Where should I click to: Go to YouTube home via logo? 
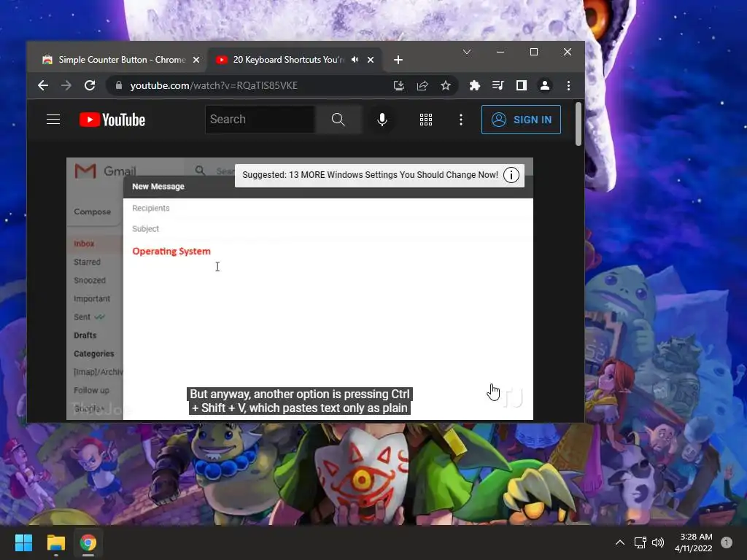tap(112, 120)
